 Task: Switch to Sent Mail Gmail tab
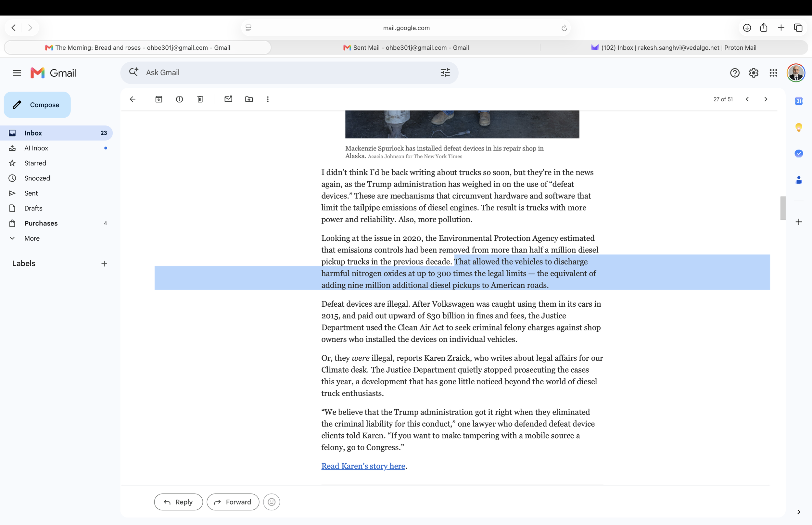click(x=406, y=48)
